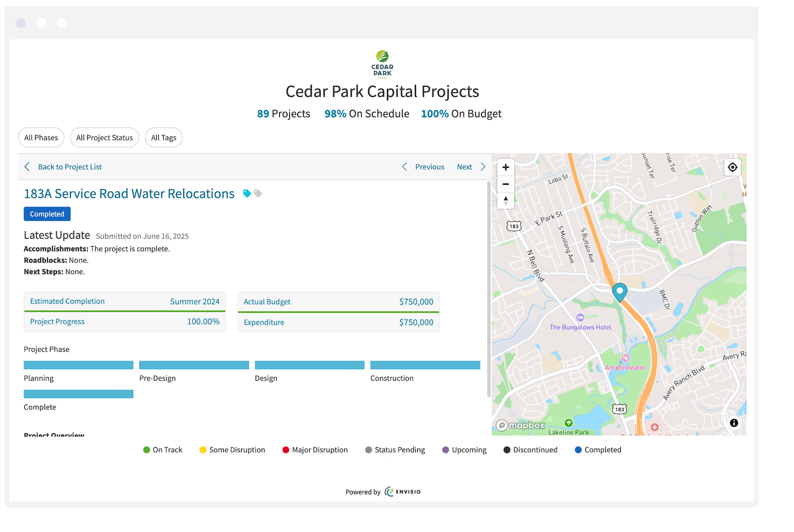The height and width of the screenshot is (532, 794).
Task: Click the Discontinued black legend dot
Action: tap(507, 450)
